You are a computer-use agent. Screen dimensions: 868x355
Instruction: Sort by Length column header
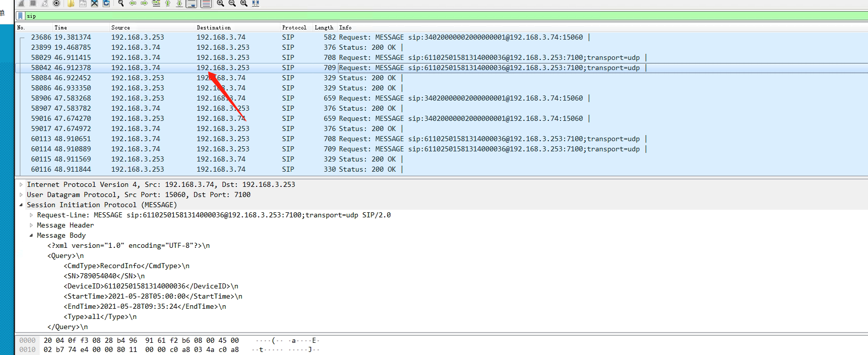click(324, 27)
